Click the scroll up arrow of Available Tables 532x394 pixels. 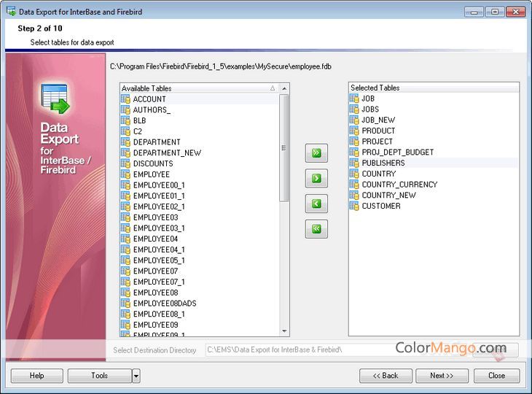(284, 89)
